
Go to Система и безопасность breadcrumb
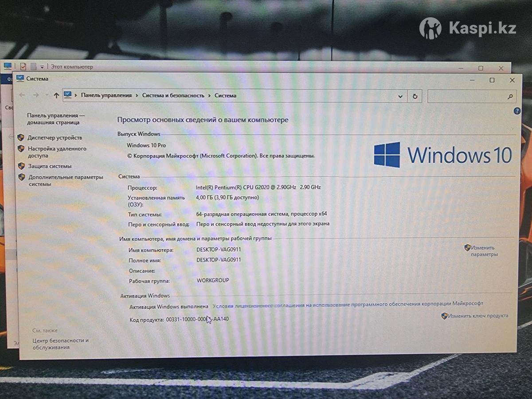click(173, 95)
